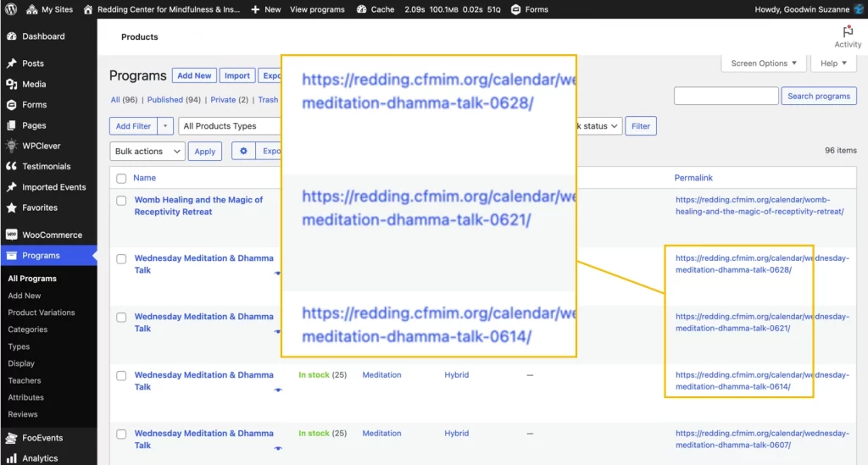
Task: Click the Analytics chart icon
Action: pyautogui.click(x=12, y=458)
